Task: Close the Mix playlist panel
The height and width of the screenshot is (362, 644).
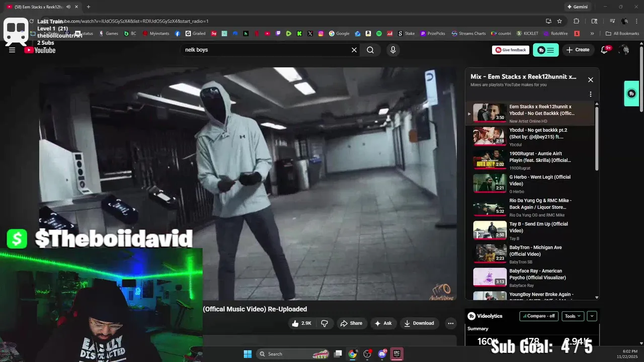Action: click(x=591, y=79)
